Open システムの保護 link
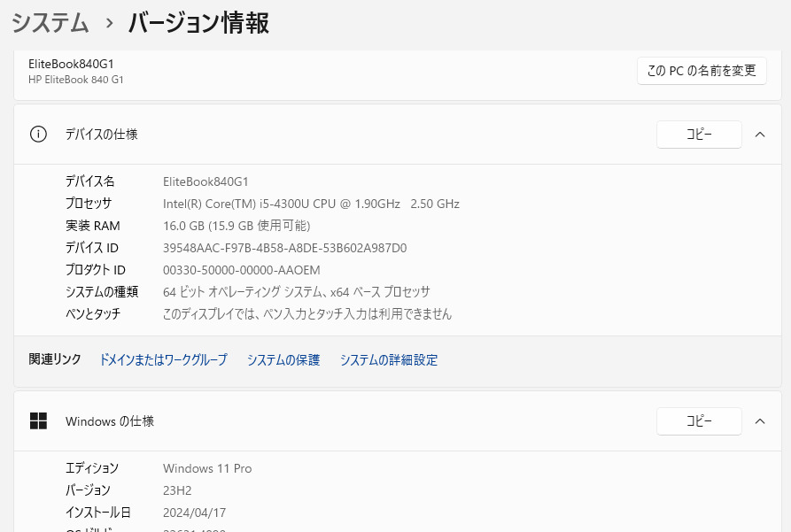 283,359
